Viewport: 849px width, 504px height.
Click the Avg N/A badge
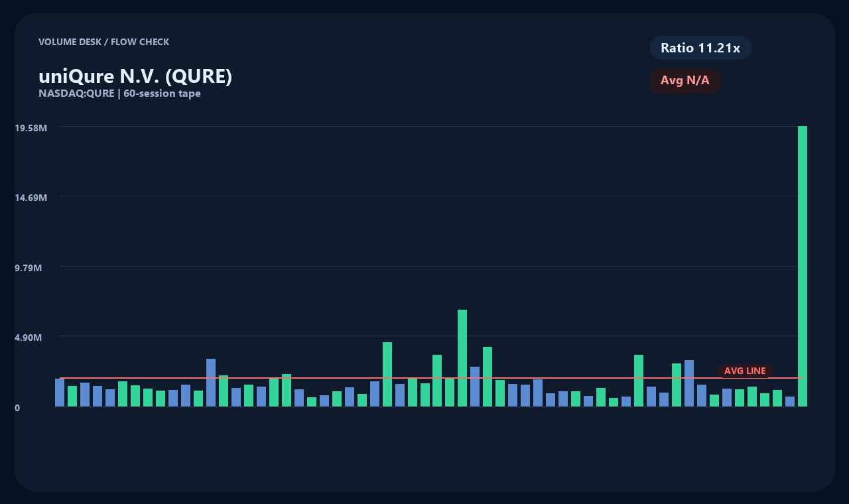(x=685, y=81)
